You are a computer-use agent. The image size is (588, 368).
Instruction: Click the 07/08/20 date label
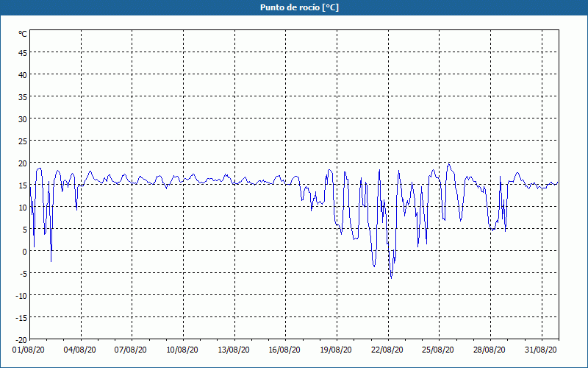131,350
